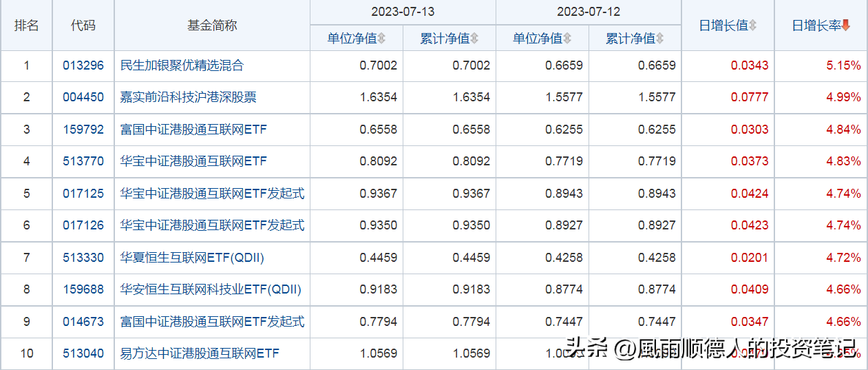Click sort arrows beside 日增长值 header
Screen dimensions: 868x370
(752, 25)
